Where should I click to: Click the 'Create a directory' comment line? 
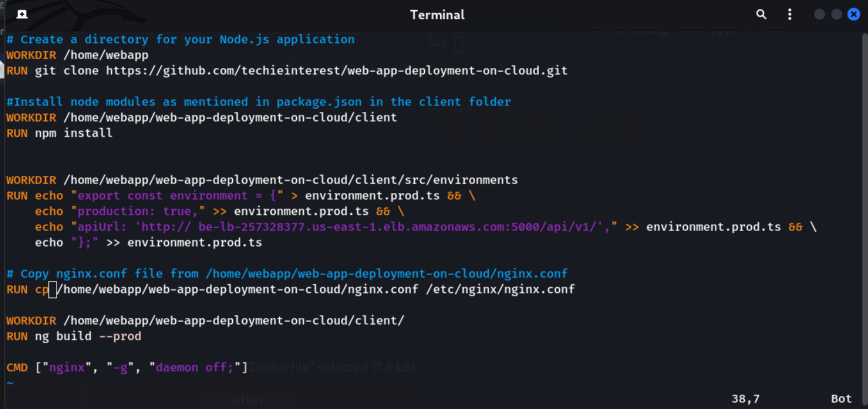click(x=181, y=39)
